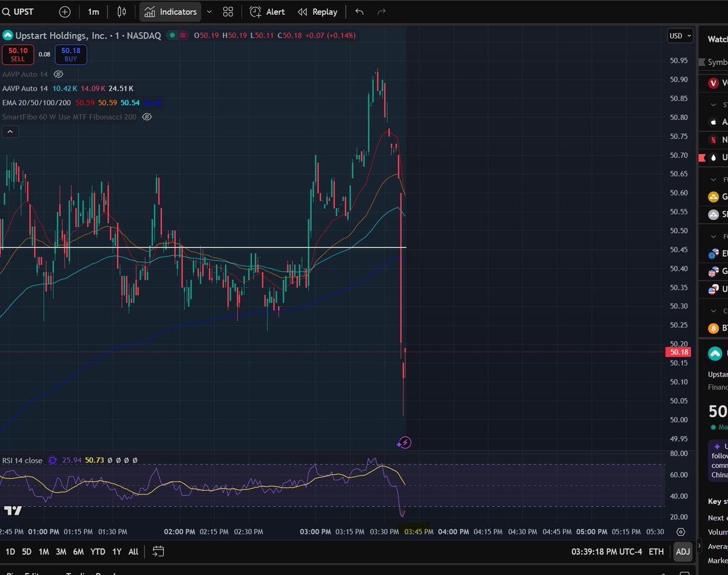Click the 50.10 SELL button
The width and height of the screenshot is (728, 575).
pyautogui.click(x=18, y=55)
